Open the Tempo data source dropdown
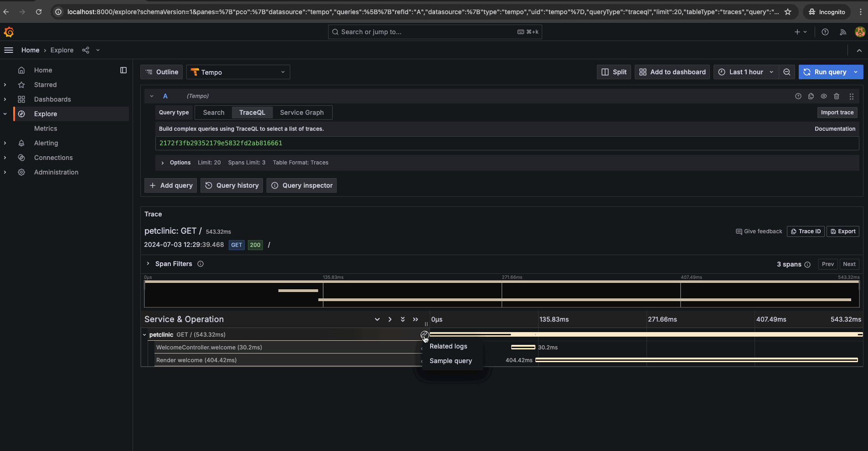 238,72
